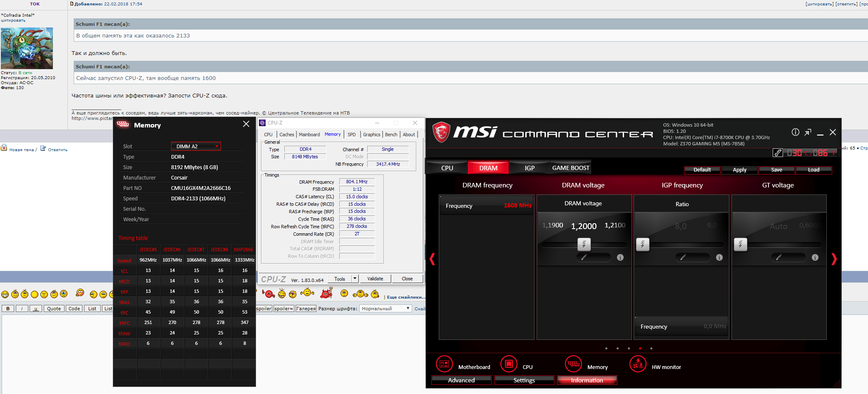Grab the DRAM voltage slider handle
868x394 pixels.
[584, 244]
